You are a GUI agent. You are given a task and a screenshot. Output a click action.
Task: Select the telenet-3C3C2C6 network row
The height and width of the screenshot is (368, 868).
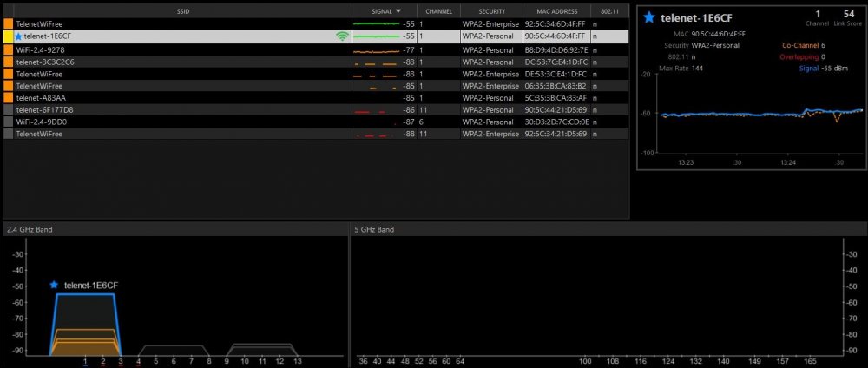click(316, 62)
